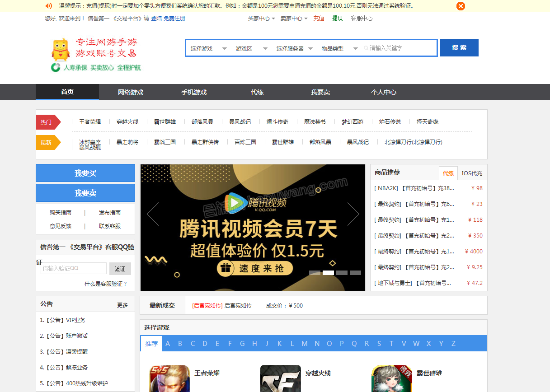This screenshot has width=550, height=392.
Task: Click the blue 搜索 button
Action: pos(459,48)
